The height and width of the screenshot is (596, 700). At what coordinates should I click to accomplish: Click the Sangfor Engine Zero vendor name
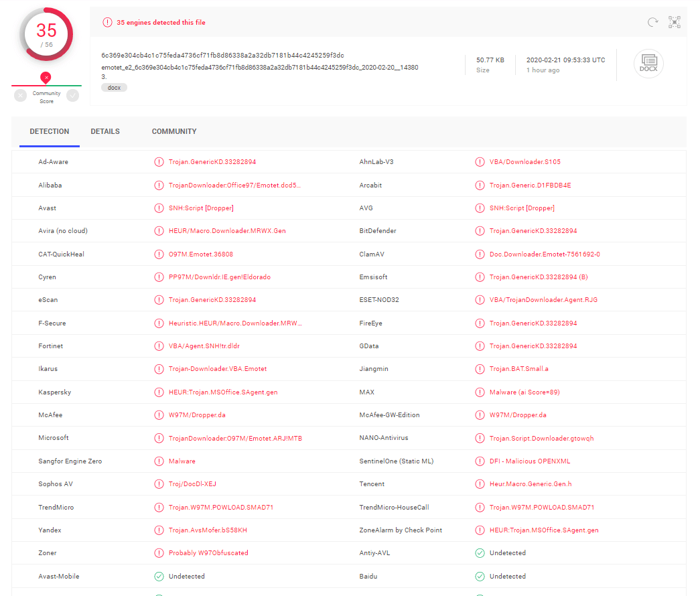[70, 461]
